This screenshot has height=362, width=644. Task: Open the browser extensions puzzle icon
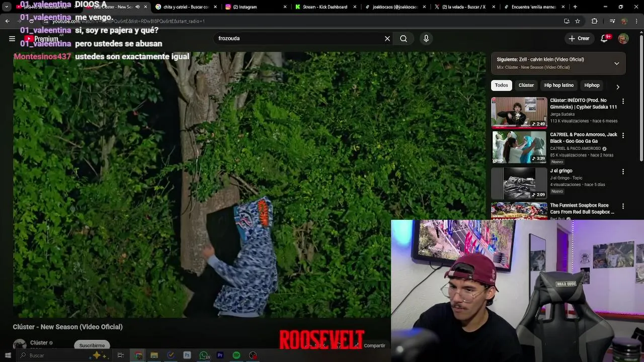click(595, 21)
